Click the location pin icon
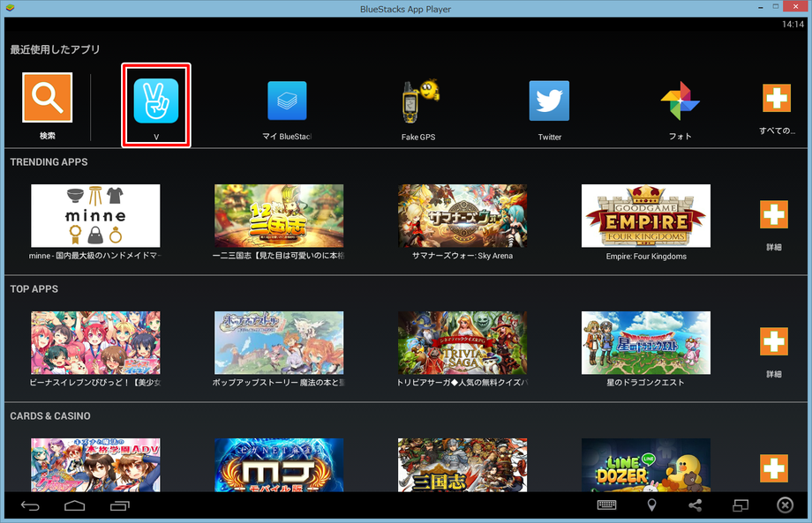812x523 pixels. coord(651,505)
